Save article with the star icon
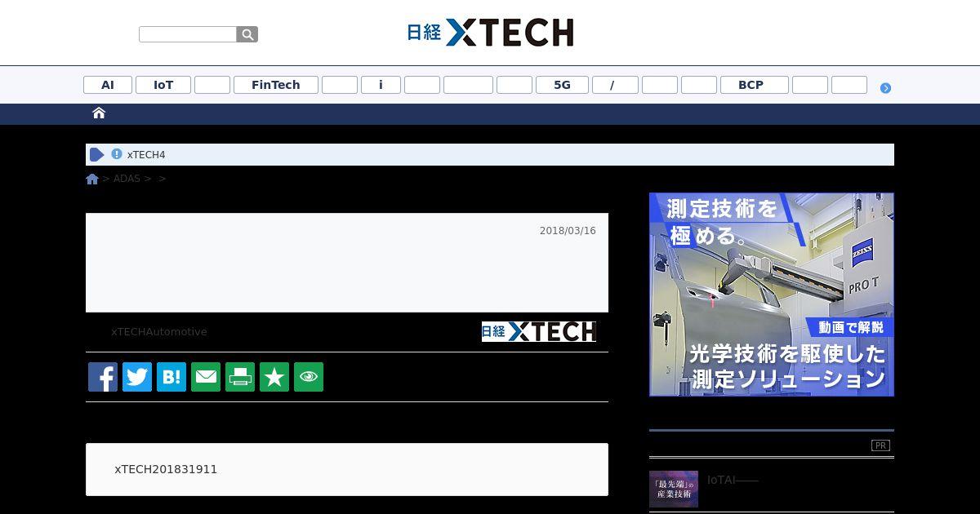 274,377
